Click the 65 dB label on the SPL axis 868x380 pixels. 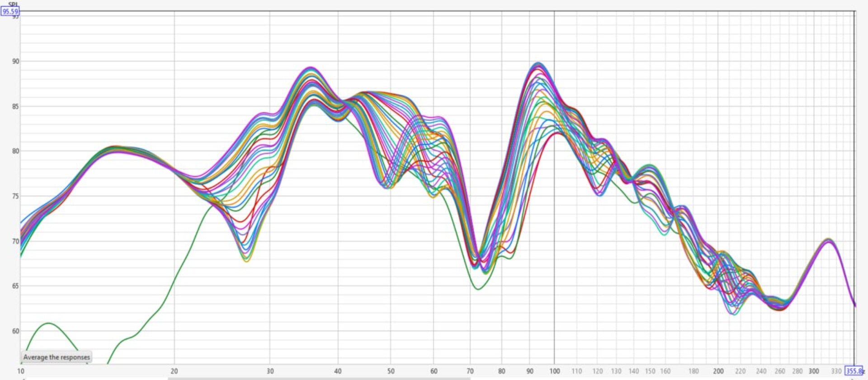point(16,286)
